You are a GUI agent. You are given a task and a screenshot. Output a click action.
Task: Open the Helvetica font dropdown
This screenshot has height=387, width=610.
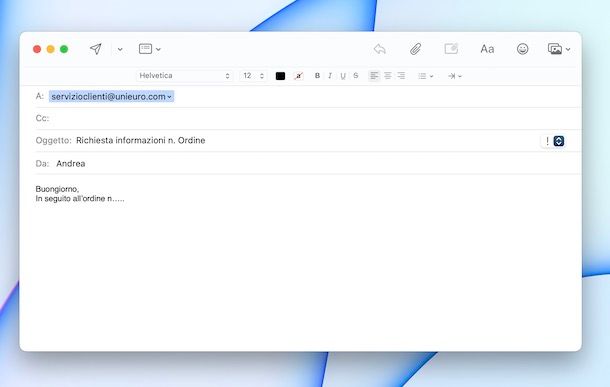(x=184, y=75)
